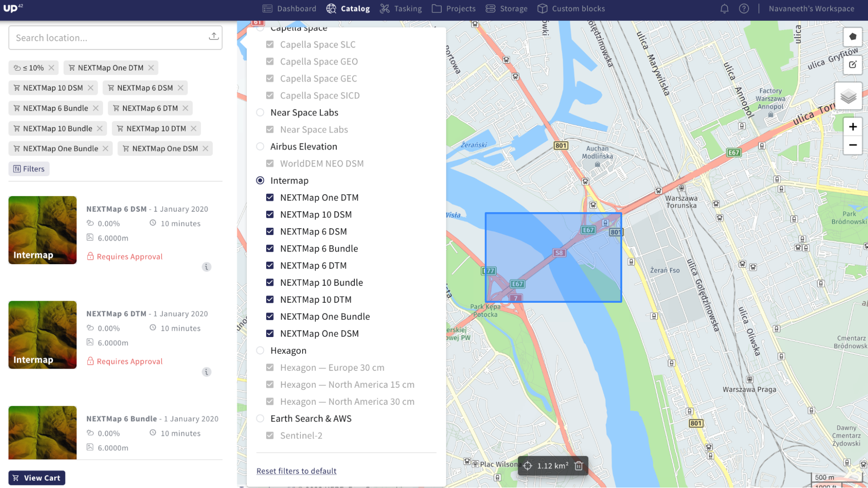Screen dimensions: 868x488
Task: Open Navaneeth's Workspace menu
Action: [x=811, y=9]
